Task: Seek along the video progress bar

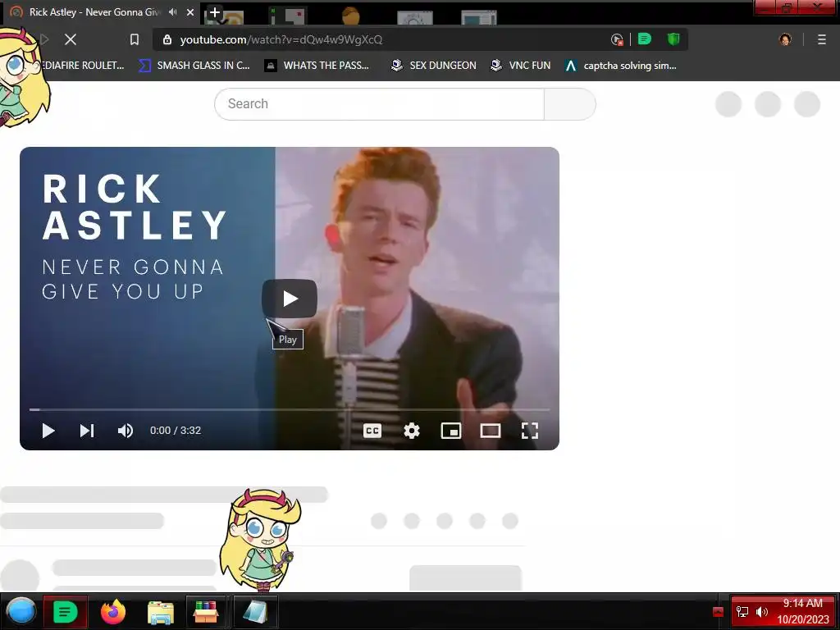Action: pyautogui.click(x=290, y=410)
